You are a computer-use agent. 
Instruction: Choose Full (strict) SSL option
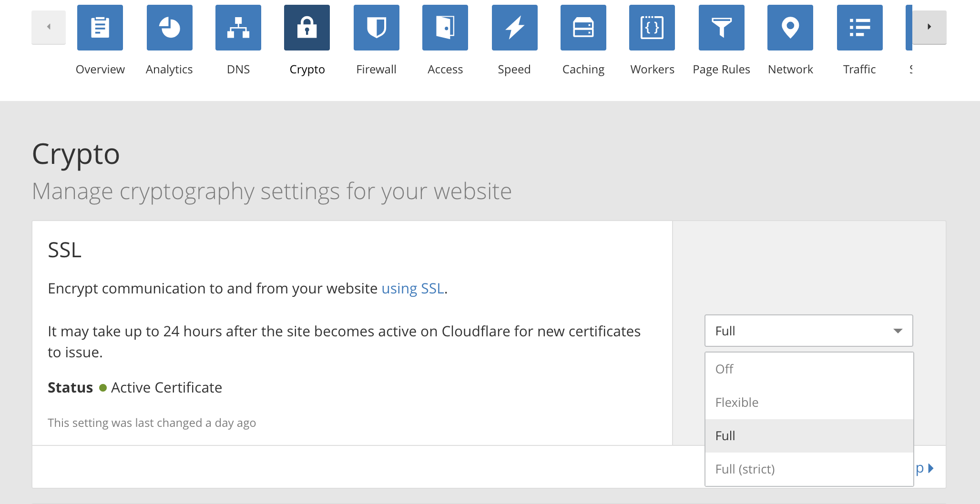tap(808, 469)
